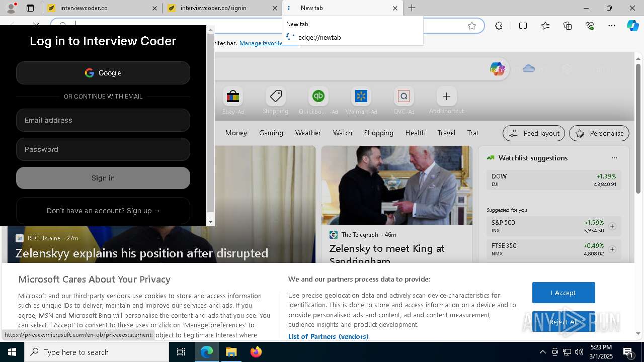Open the Sign up account link
The image size is (644, 362).
pos(103,211)
